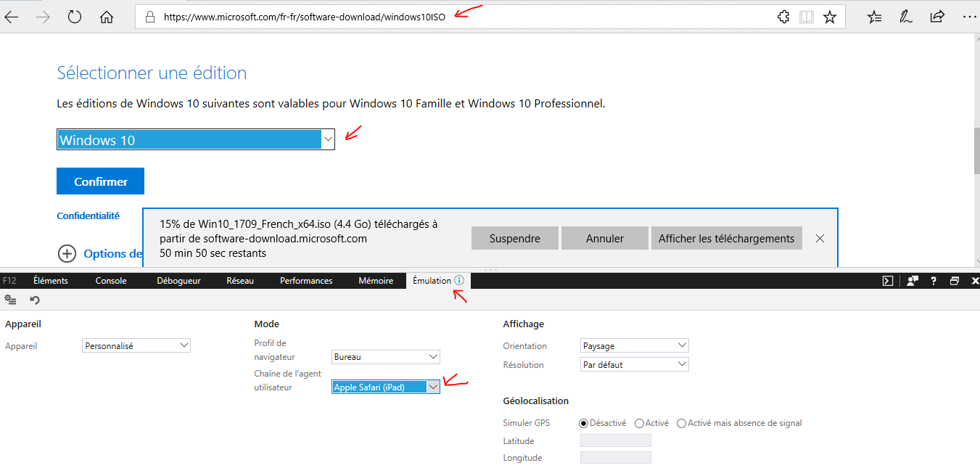Undock the DevTools window icon
Image resolution: width=980 pixels, height=476 pixels.
(x=955, y=281)
